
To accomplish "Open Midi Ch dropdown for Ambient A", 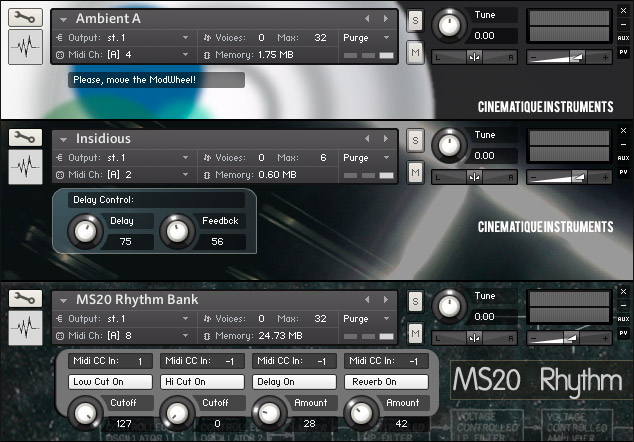I will coord(185,54).
